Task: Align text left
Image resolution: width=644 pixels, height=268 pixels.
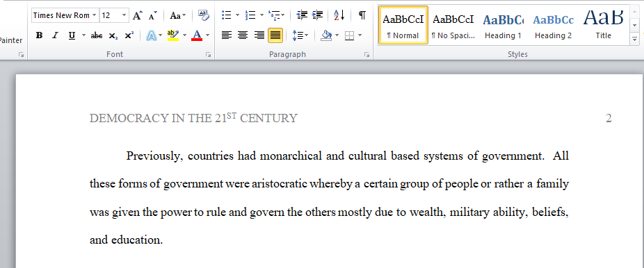Action: click(226, 35)
